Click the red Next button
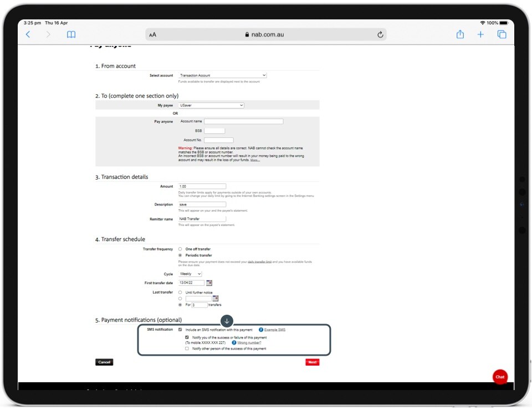532x410 pixels. [x=312, y=362]
